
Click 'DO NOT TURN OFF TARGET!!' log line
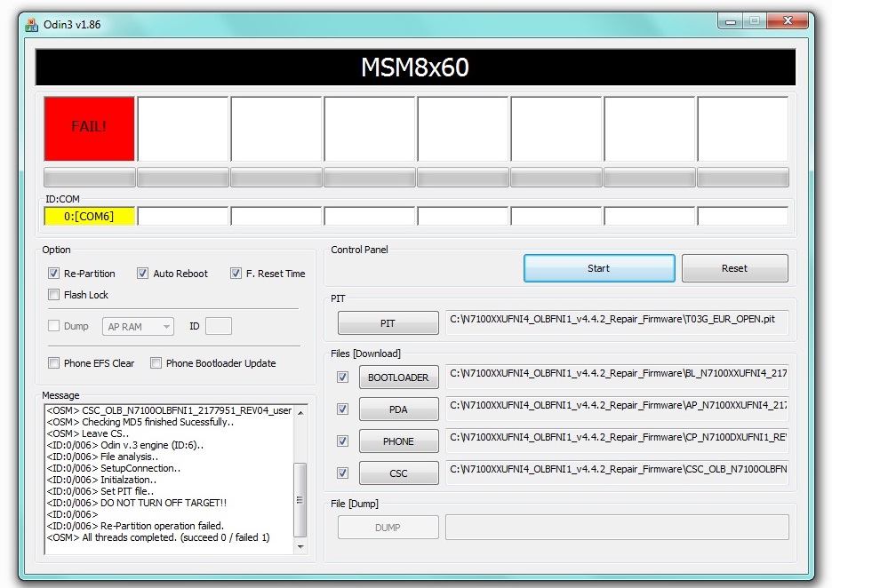[137, 503]
